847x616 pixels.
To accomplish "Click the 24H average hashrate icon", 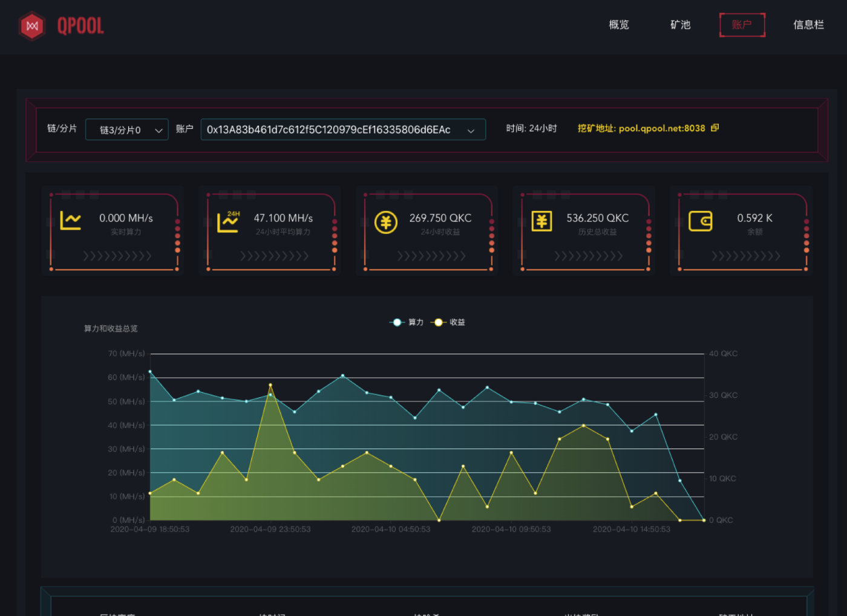I will pos(228,221).
